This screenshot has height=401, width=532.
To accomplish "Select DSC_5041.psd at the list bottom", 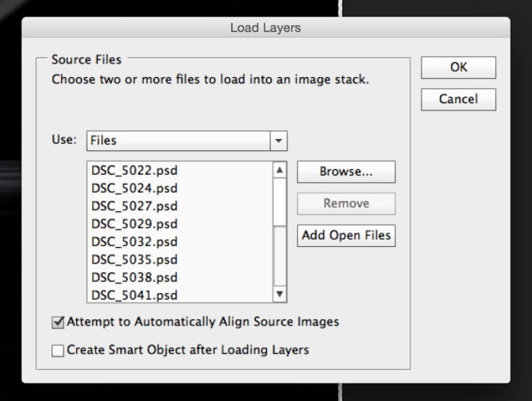I will point(134,295).
